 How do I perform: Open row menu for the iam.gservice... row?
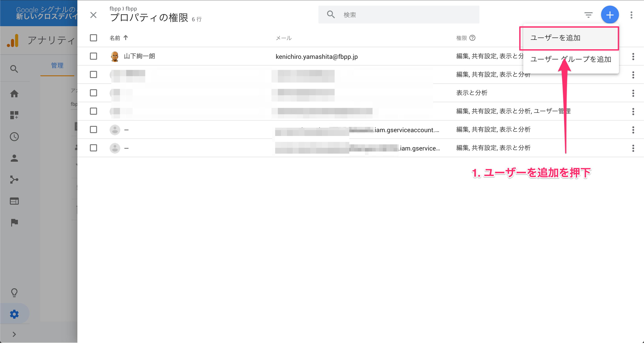pyautogui.click(x=633, y=148)
